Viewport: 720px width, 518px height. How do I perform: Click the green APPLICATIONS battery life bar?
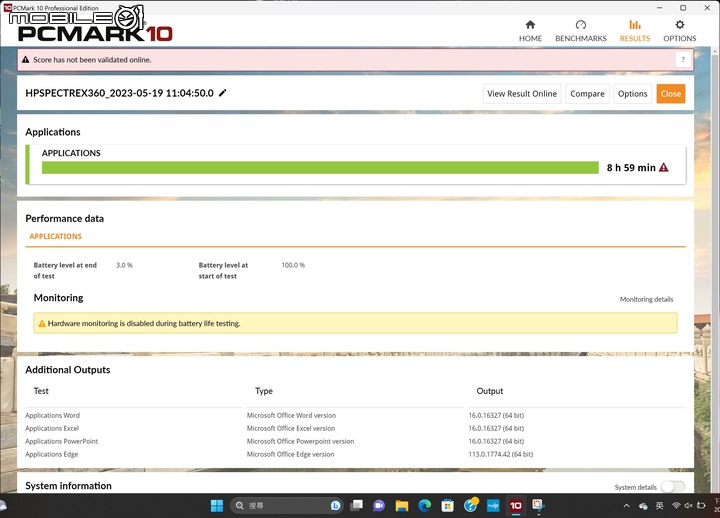pos(320,168)
